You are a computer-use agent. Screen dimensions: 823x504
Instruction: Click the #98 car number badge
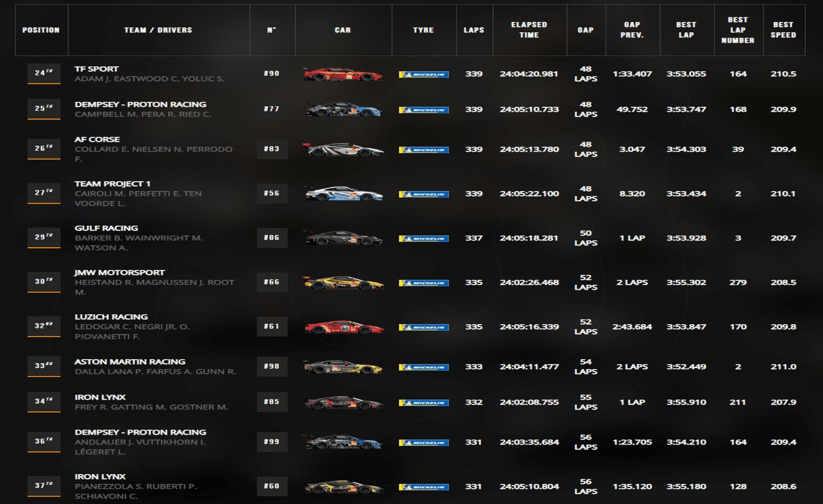272,366
